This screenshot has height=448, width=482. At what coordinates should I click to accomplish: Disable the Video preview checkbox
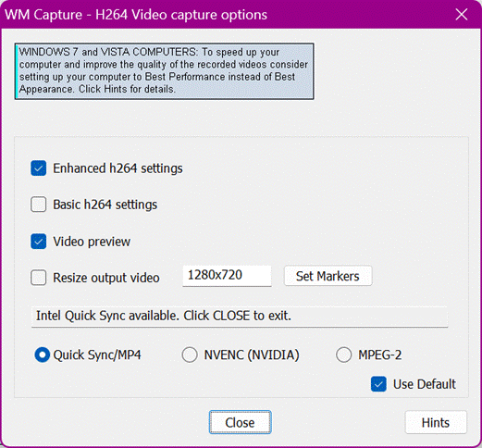point(39,242)
